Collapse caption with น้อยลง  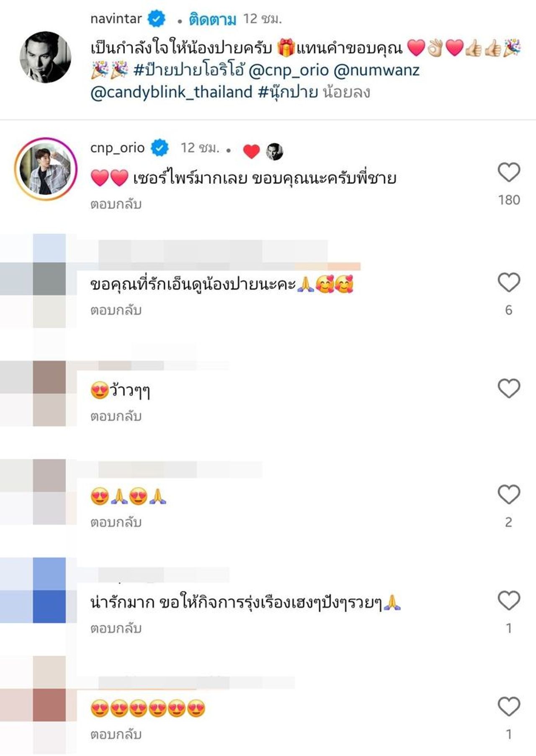(347, 92)
